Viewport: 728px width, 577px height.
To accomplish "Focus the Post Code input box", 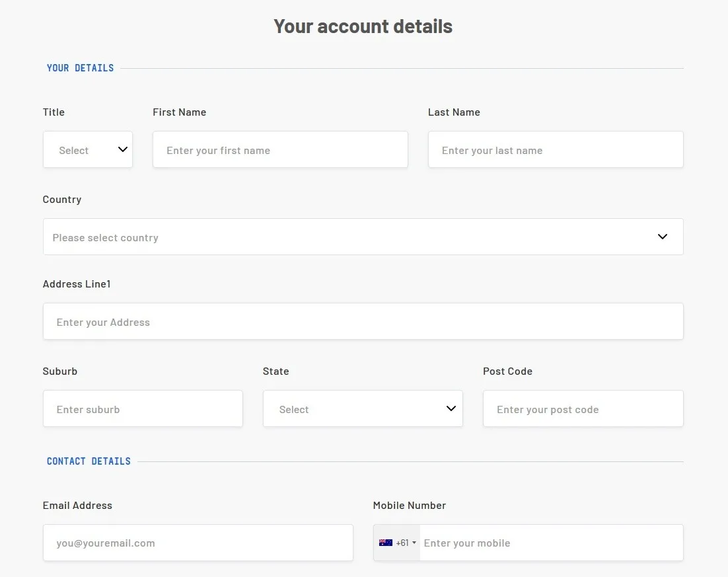I will click(583, 409).
